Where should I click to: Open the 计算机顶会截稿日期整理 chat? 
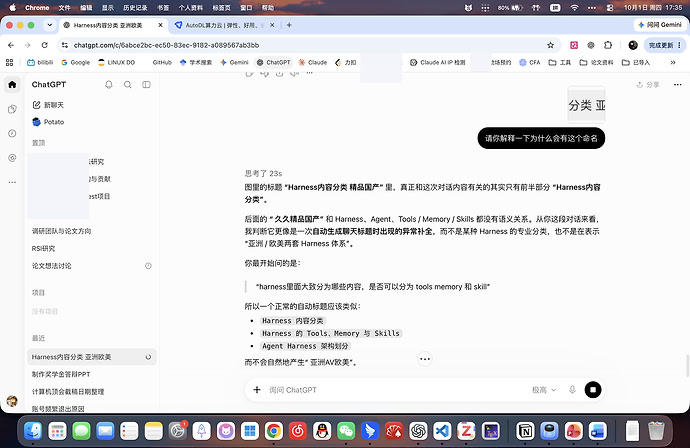(x=68, y=392)
